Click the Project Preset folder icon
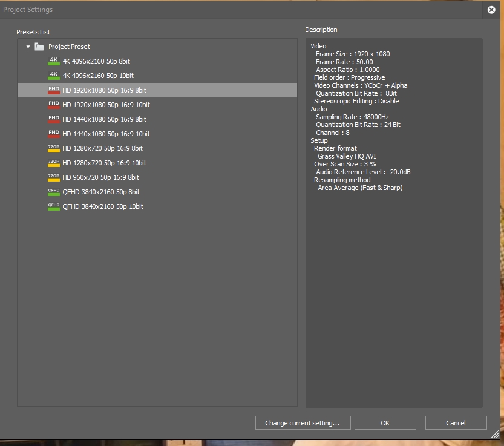Viewport: 504px width, 446px height. pos(39,47)
